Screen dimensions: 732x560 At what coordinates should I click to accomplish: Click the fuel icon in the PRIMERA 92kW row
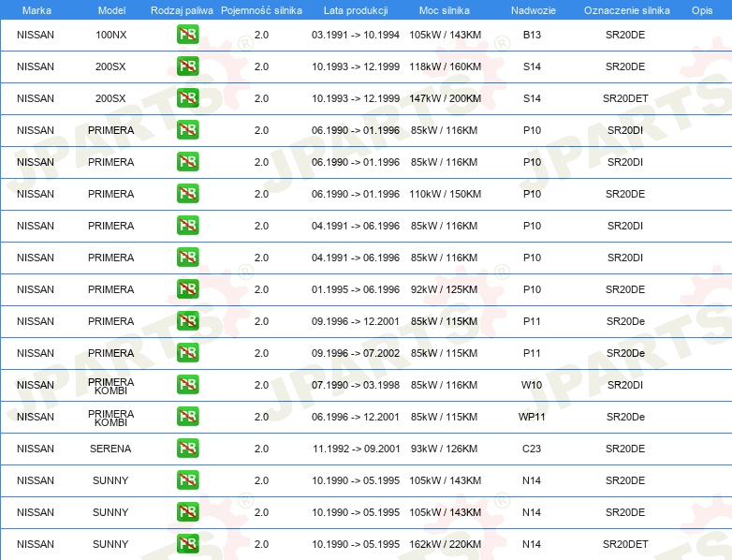[x=187, y=289]
